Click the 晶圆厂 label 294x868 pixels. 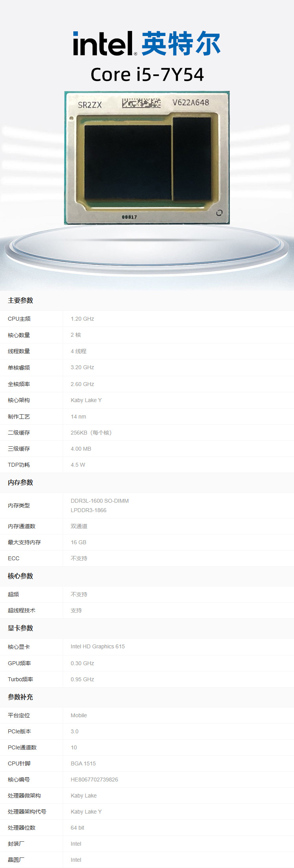click(16, 860)
